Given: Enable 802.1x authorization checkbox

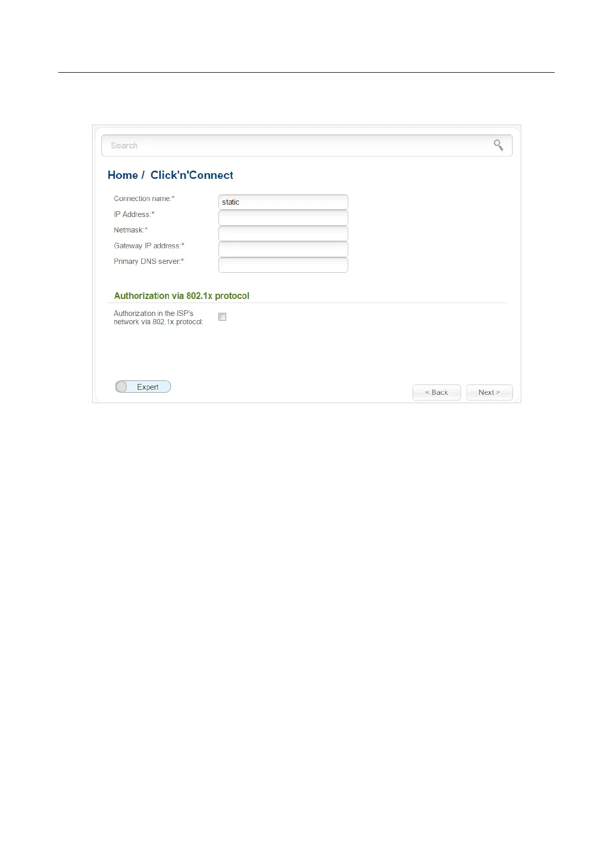Looking at the screenshot, I should 223,317.
